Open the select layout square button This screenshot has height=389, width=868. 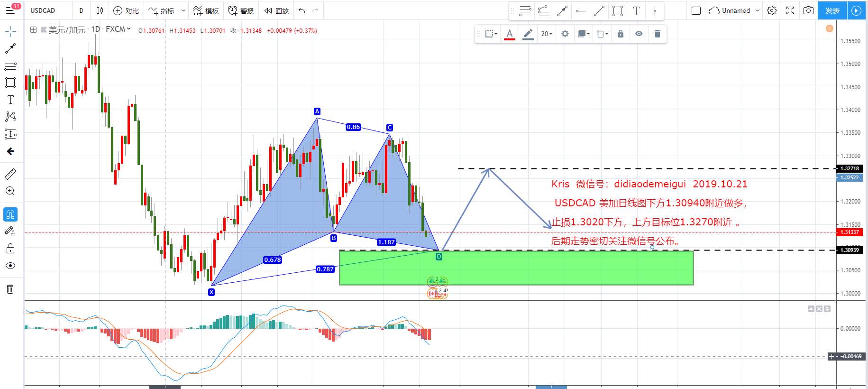pyautogui.click(x=696, y=10)
